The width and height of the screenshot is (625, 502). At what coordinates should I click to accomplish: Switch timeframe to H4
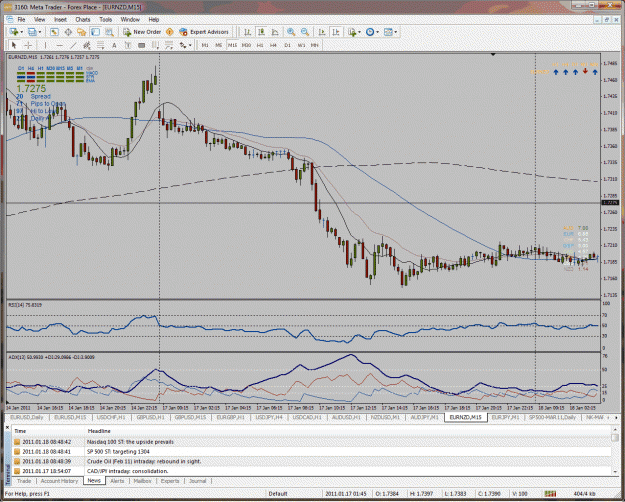pyautogui.click(x=273, y=45)
